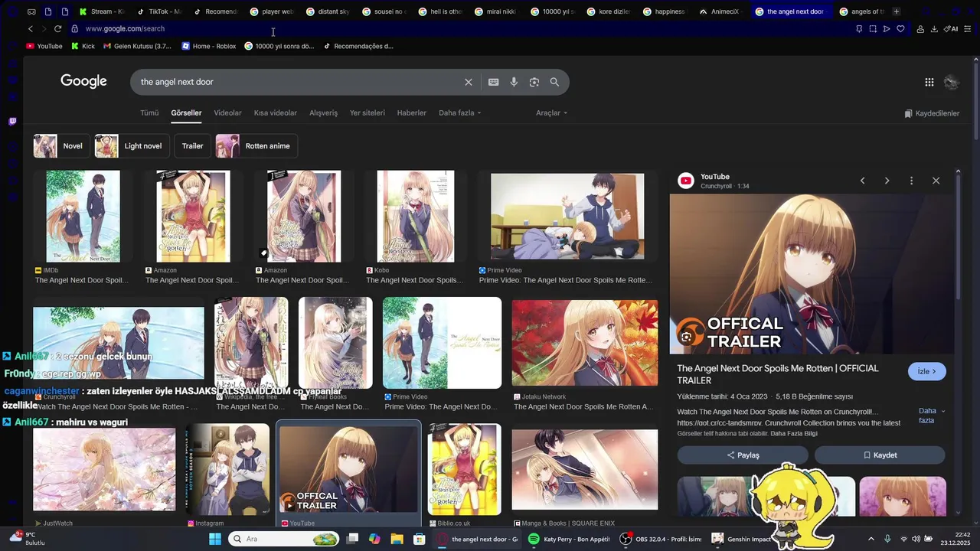
Task: Open File Explorer on the taskbar
Action: pyautogui.click(x=397, y=539)
